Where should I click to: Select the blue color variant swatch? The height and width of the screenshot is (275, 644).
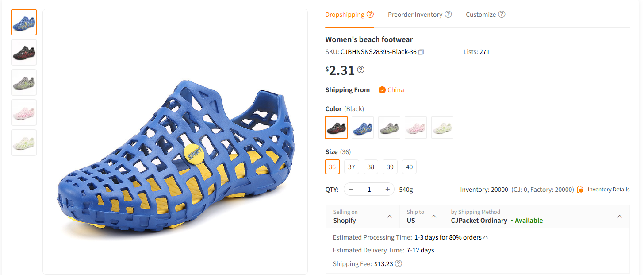coord(362,127)
